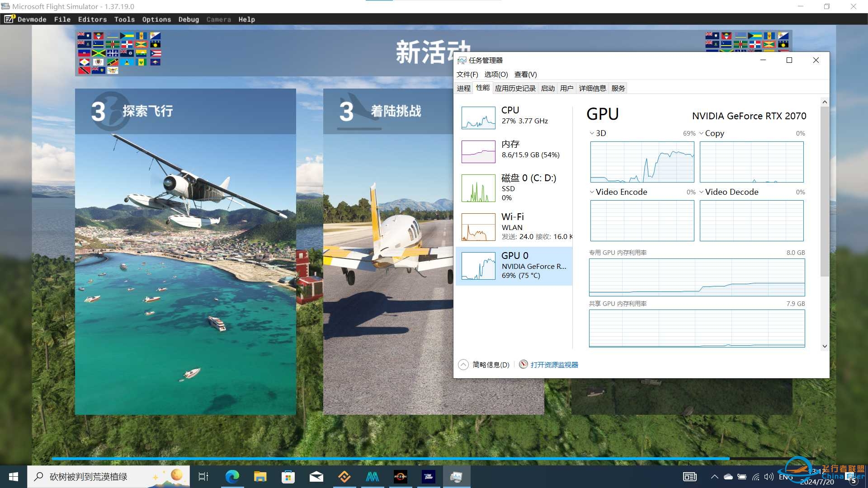Click the battery tray icon
This screenshot has width=868, height=488.
pos(742,477)
